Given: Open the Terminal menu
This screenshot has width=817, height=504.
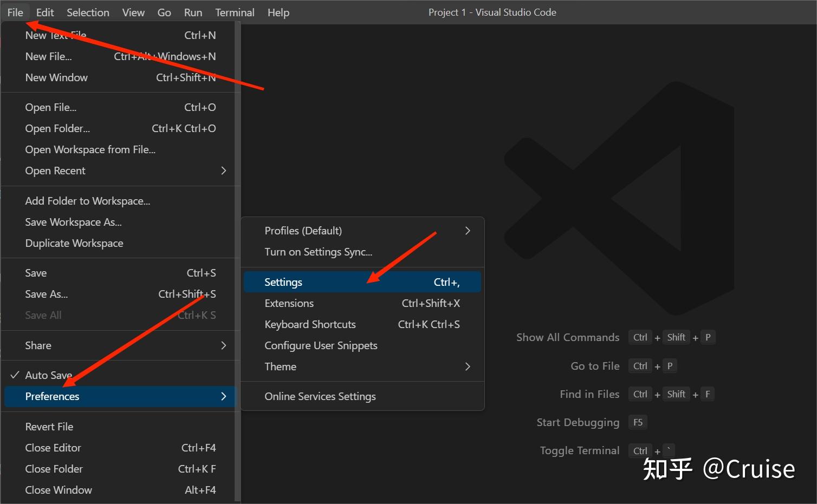Looking at the screenshot, I should (x=235, y=12).
